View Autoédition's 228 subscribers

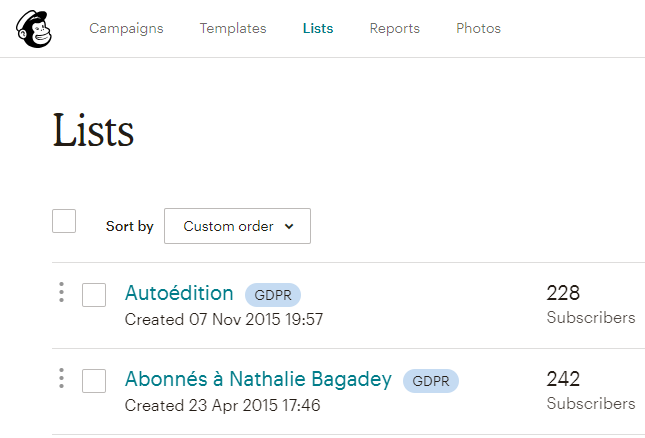click(591, 304)
